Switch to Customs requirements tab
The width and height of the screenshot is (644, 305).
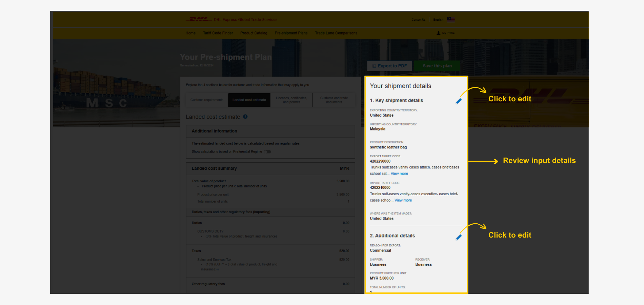207,100
